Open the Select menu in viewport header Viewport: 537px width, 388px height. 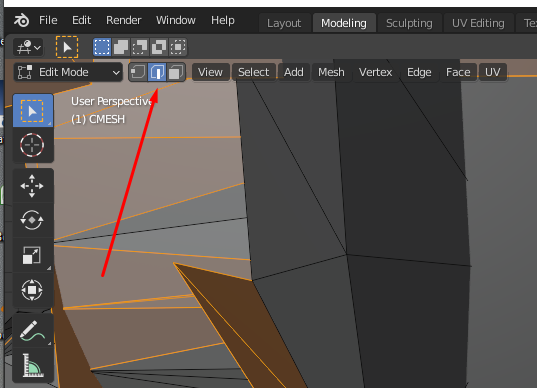[253, 72]
